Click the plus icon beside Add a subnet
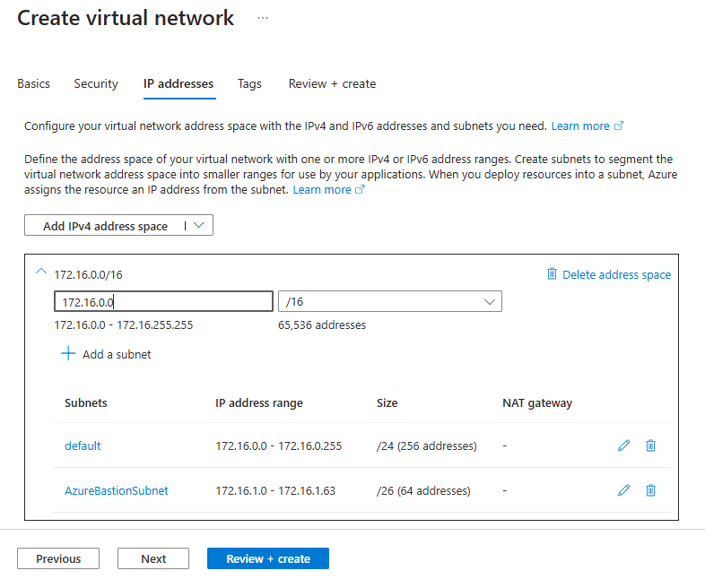This screenshot has width=705, height=588. click(68, 353)
